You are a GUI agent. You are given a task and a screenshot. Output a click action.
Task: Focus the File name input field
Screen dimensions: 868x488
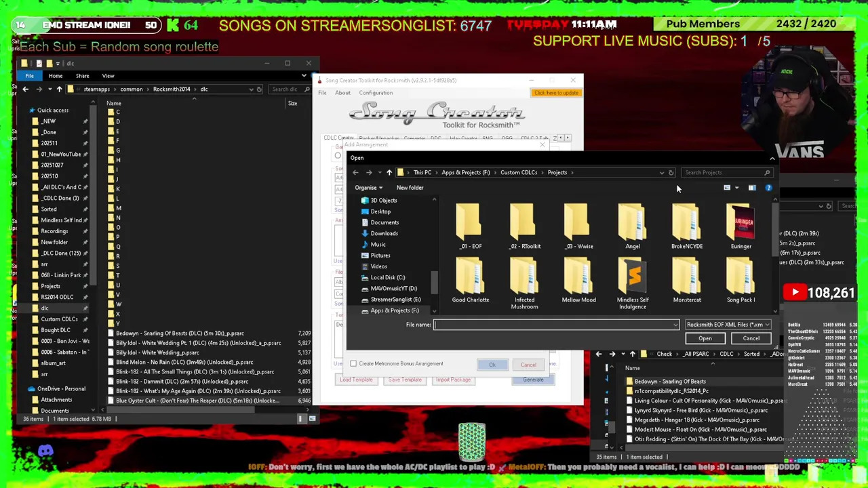(x=556, y=325)
